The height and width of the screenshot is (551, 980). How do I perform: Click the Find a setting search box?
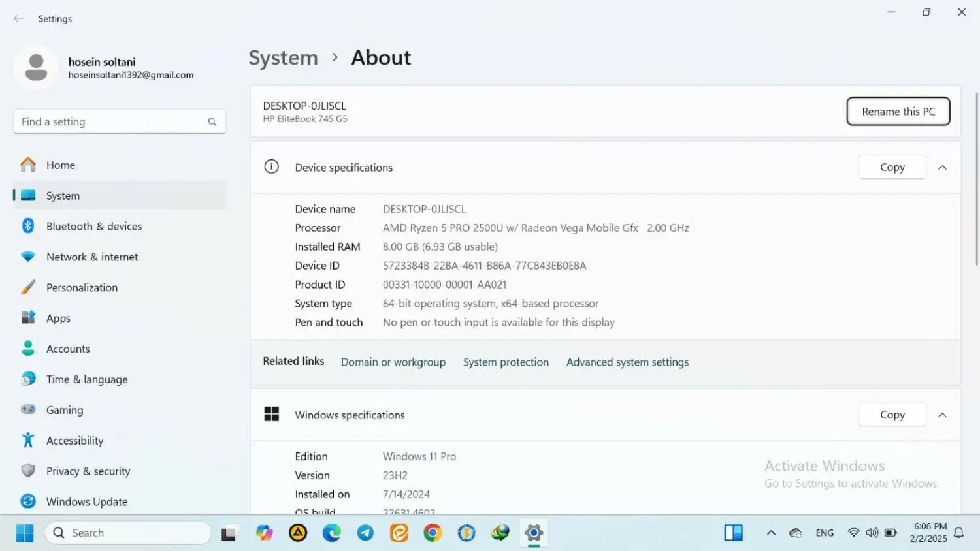[111, 122]
